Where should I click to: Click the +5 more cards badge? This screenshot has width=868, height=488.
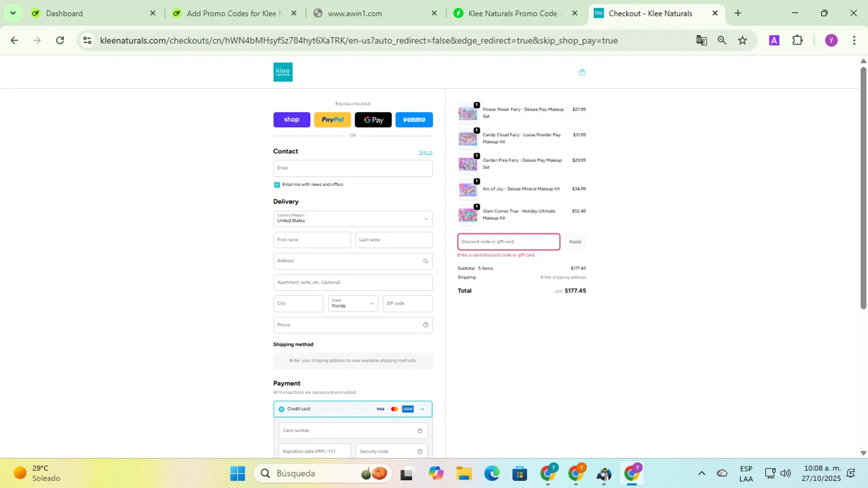422,409
